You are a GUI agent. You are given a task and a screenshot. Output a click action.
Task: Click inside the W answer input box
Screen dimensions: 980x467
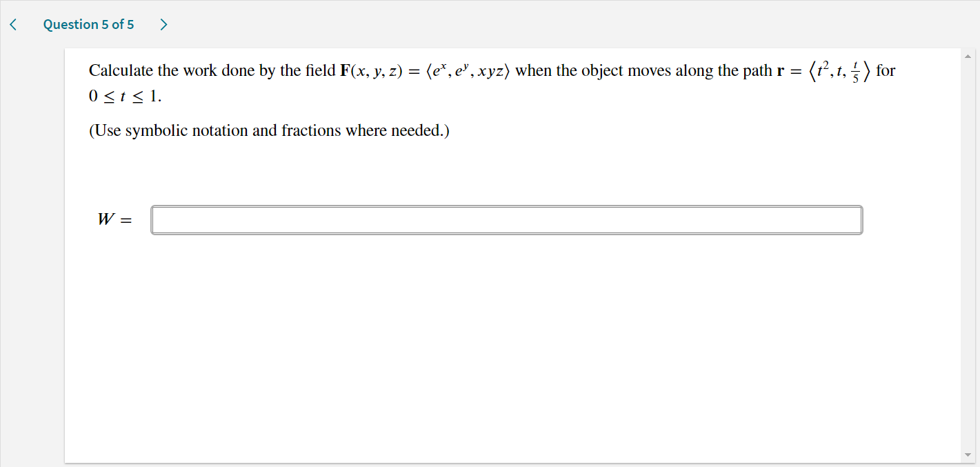507,219
